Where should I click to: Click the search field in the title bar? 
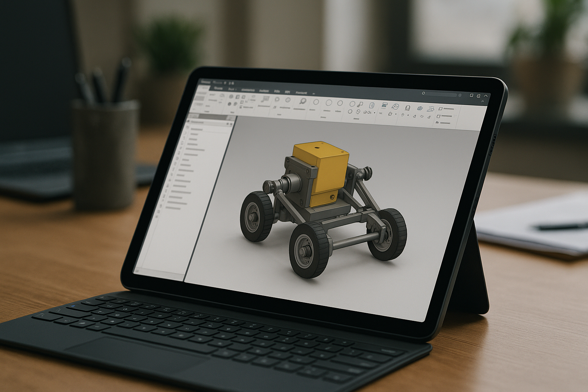[x=439, y=94]
